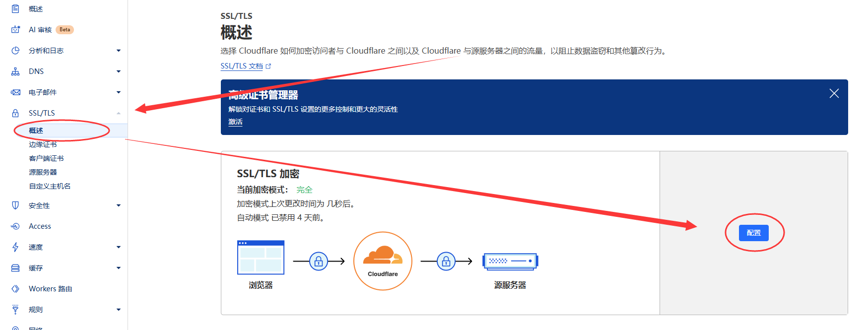Open 边缘证书 submenu item

point(43,144)
